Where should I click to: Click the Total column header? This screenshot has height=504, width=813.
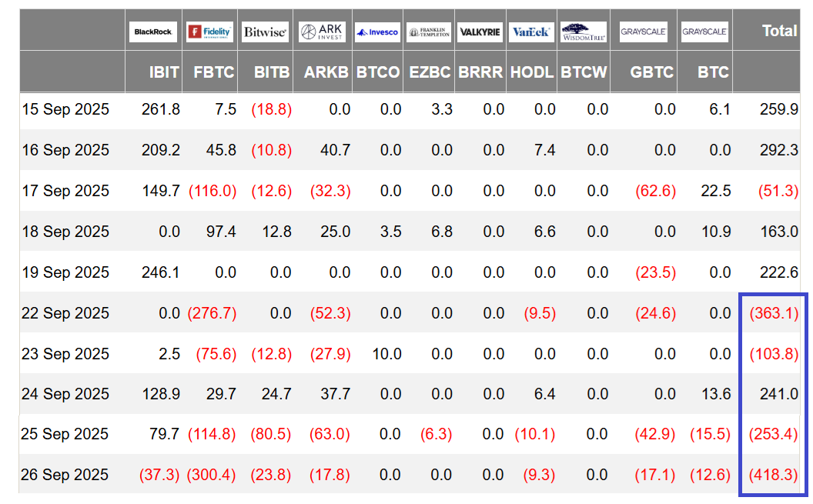(x=779, y=31)
